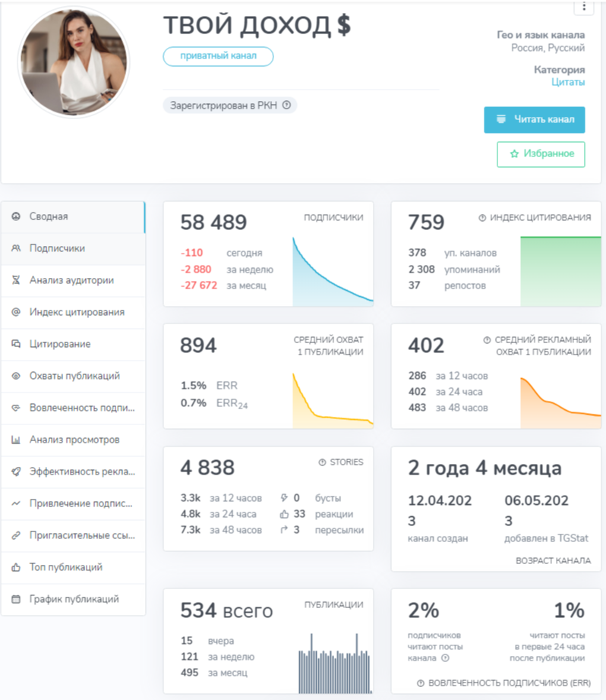Open Охваты публикаций in the sidebar
606x700 pixels.
(x=73, y=377)
